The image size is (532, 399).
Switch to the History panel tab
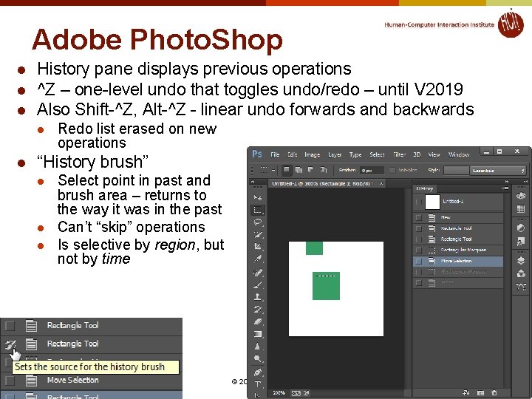[425, 188]
